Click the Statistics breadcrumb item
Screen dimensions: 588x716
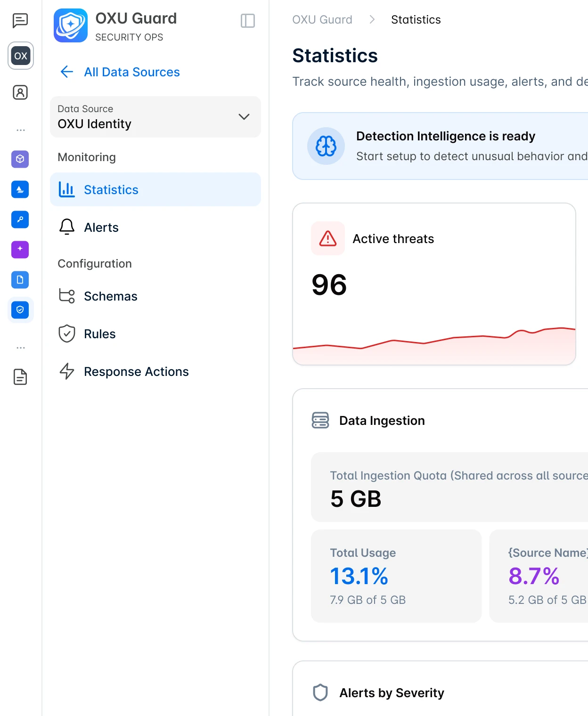416,20
